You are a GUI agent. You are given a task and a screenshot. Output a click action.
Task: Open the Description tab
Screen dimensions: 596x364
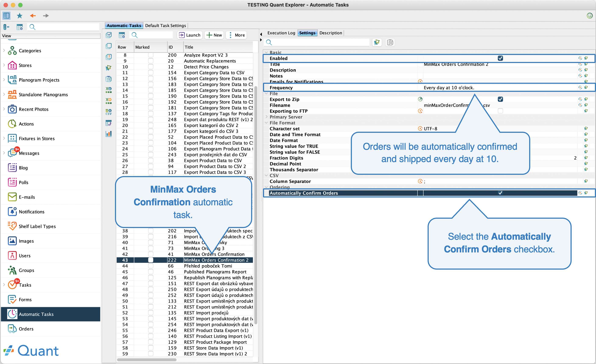(330, 33)
